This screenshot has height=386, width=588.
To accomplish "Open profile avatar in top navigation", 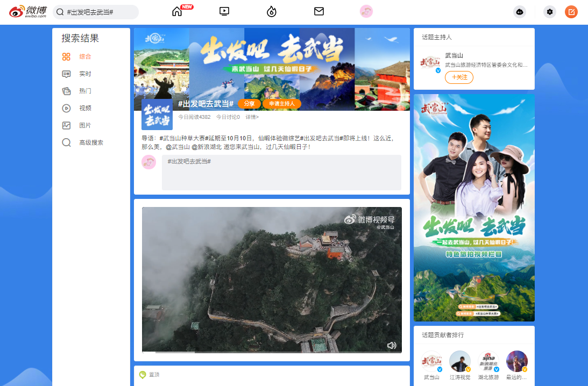I will point(366,12).
